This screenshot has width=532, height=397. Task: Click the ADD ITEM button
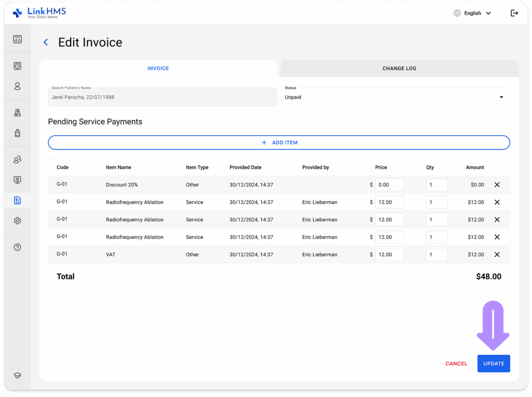(x=279, y=142)
